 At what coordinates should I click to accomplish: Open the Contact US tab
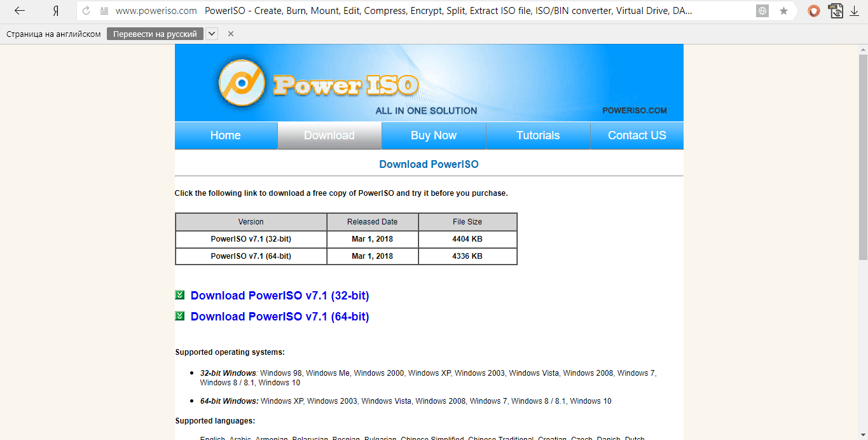637,135
